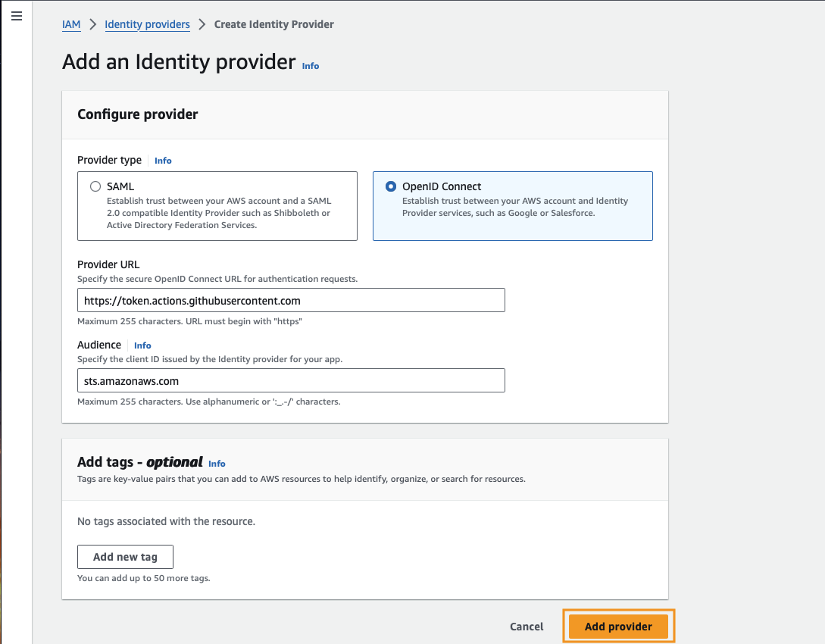Click the OpenID Connect option card description

click(515, 207)
